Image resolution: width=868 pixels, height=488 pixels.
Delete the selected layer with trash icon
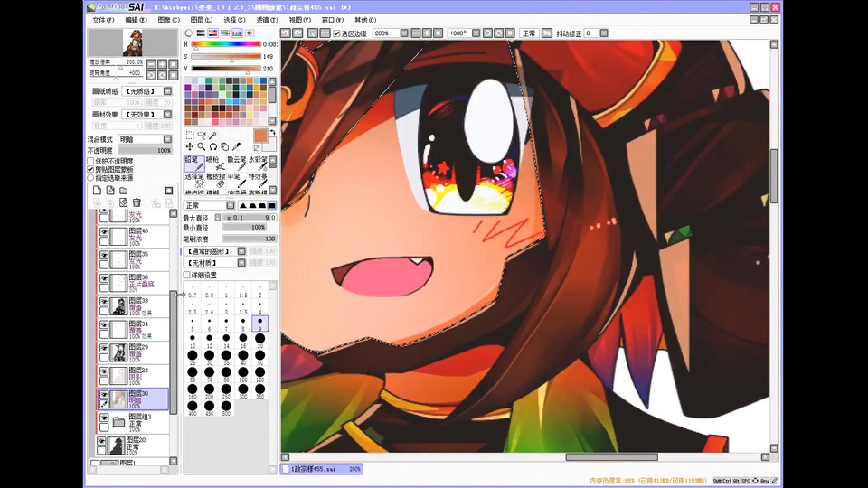click(137, 202)
